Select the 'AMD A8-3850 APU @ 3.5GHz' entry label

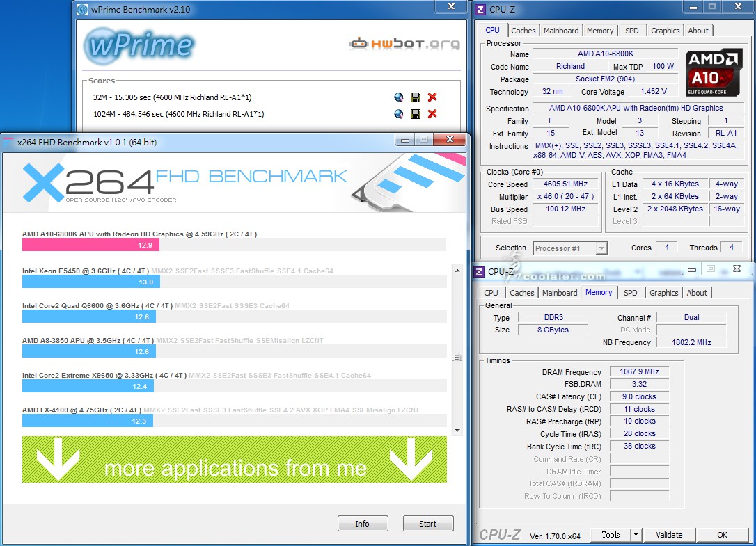pos(88,340)
